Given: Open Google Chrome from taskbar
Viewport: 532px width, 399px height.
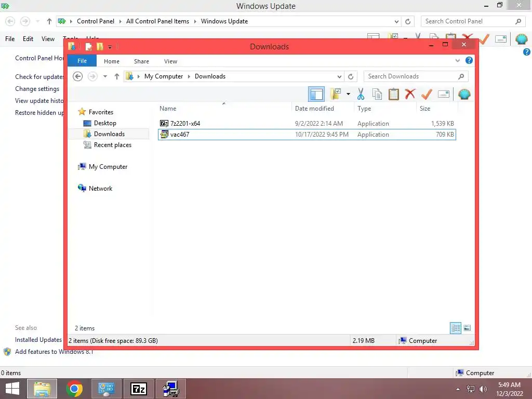Looking at the screenshot, I should pos(74,389).
